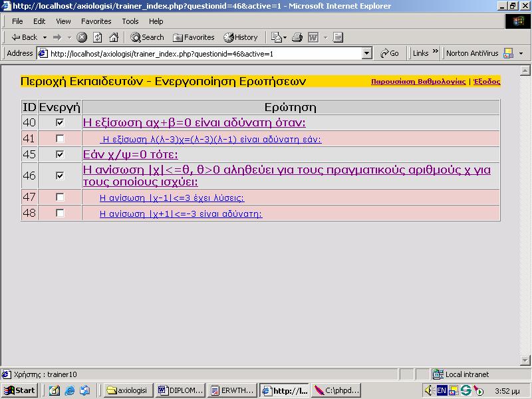
Task: Click the Discuss toolbar icon
Action: [338, 37]
